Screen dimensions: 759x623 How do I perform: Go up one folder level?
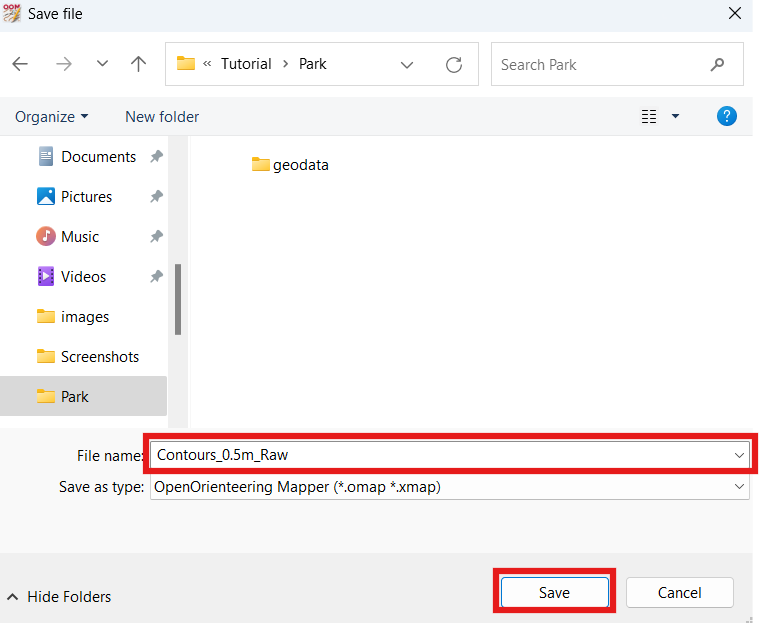[x=139, y=64]
